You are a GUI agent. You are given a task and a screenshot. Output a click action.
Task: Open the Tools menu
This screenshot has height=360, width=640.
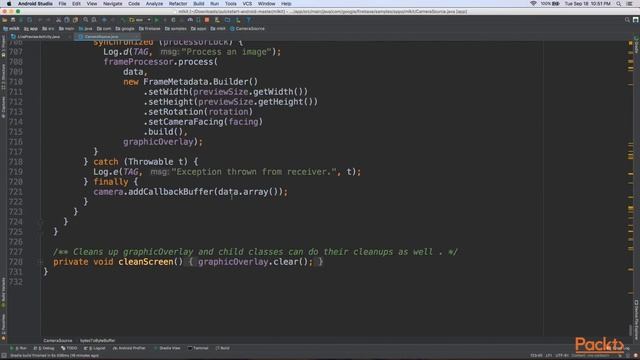click(x=231, y=4)
